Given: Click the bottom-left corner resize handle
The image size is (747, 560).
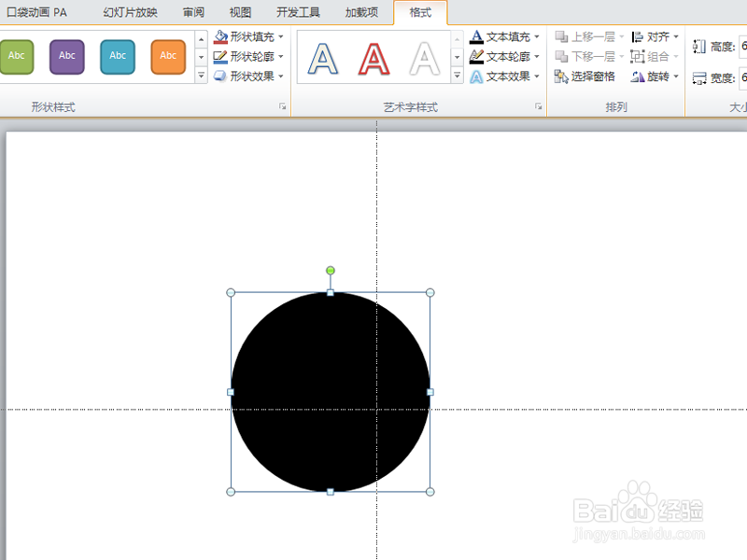Looking at the screenshot, I should point(231,492).
